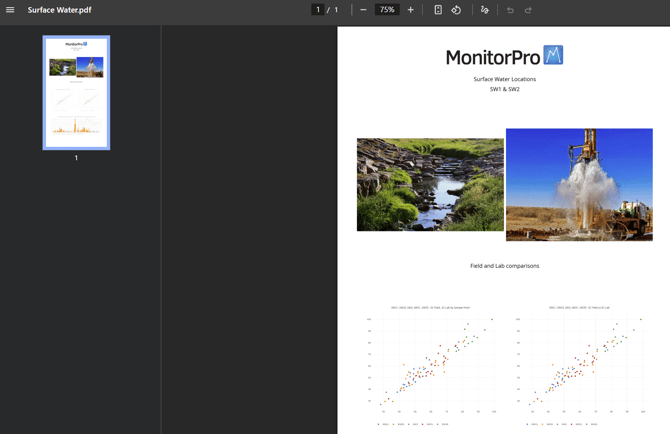Click the 75% zoom level field
This screenshot has width=670, height=434.
(386, 10)
